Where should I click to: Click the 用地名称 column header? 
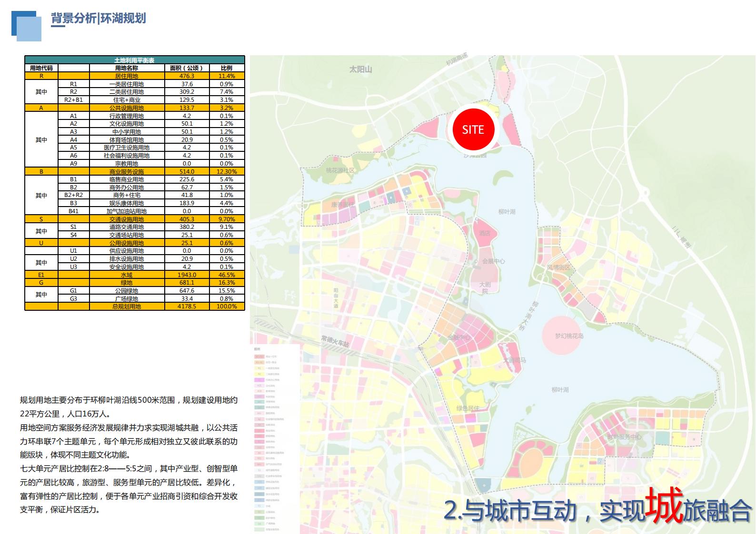(127, 68)
